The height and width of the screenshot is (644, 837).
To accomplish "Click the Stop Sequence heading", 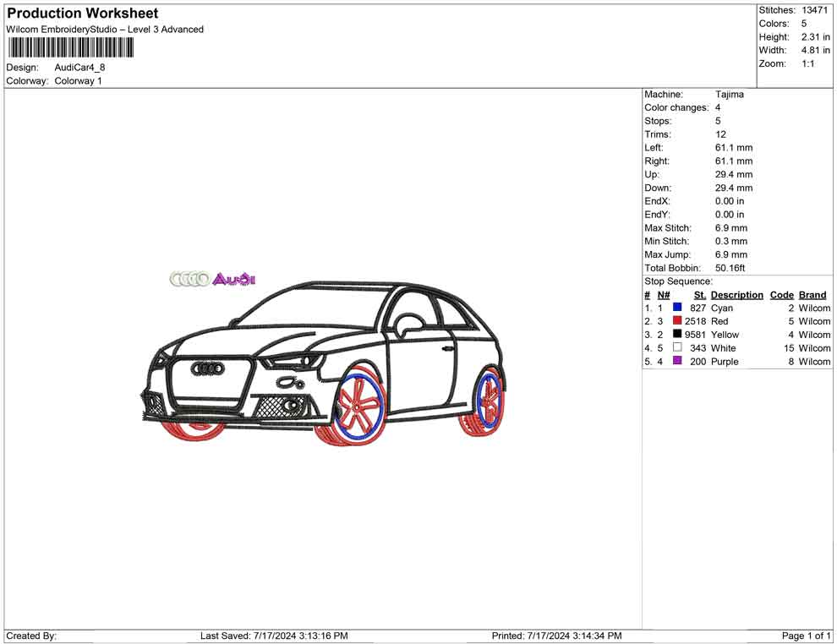I will [x=678, y=281].
